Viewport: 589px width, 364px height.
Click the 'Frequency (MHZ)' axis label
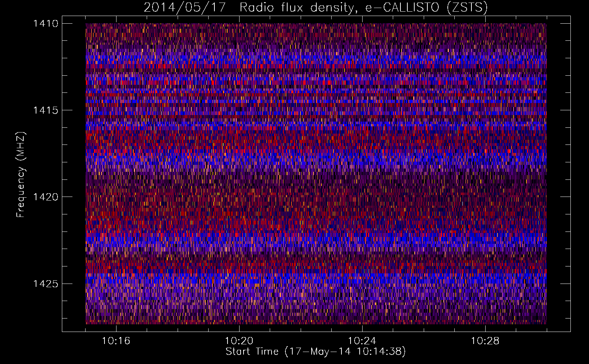(21, 175)
